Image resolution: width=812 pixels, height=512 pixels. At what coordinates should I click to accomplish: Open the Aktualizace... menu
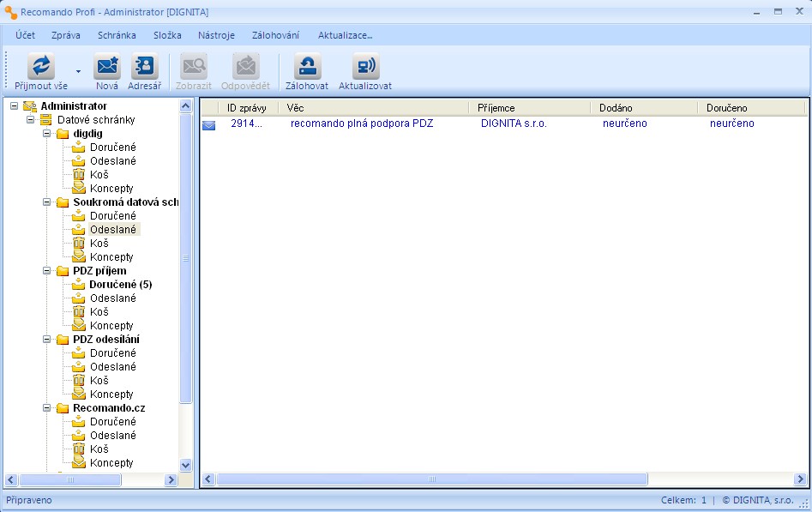346,35
